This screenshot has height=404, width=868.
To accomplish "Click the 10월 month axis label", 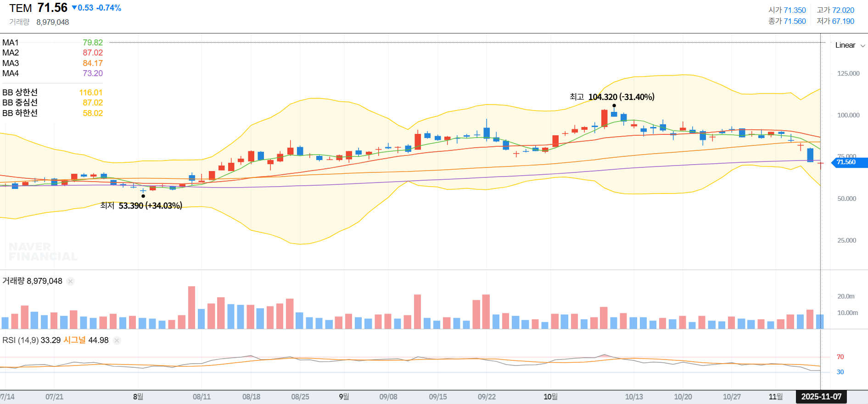I will (x=550, y=397).
